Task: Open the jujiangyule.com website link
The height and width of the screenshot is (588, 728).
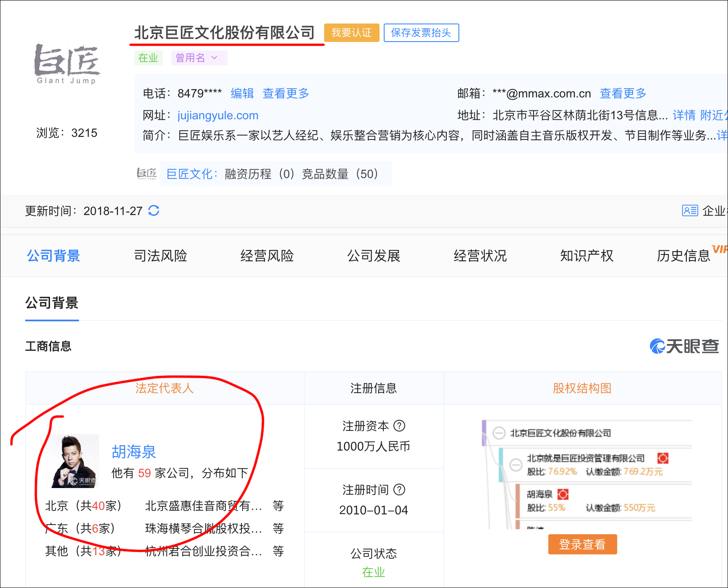Action: tap(218, 115)
